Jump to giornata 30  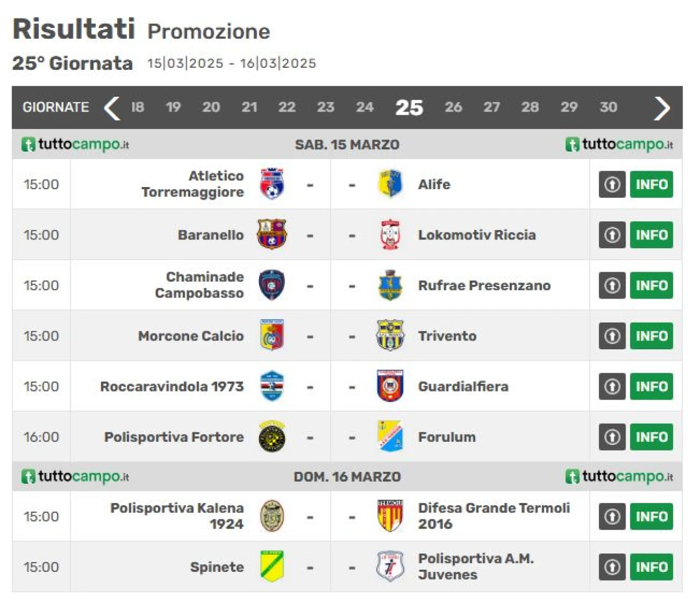(x=608, y=107)
